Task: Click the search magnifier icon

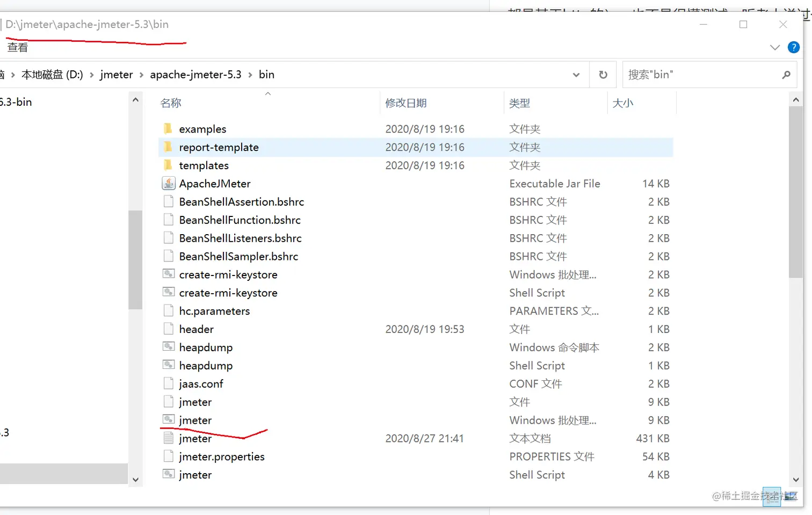Action: click(786, 75)
